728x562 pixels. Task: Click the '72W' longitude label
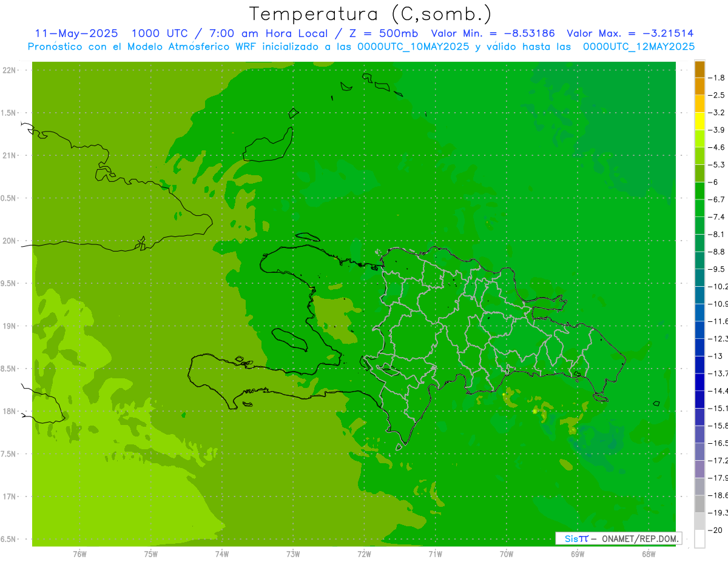(x=364, y=554)
